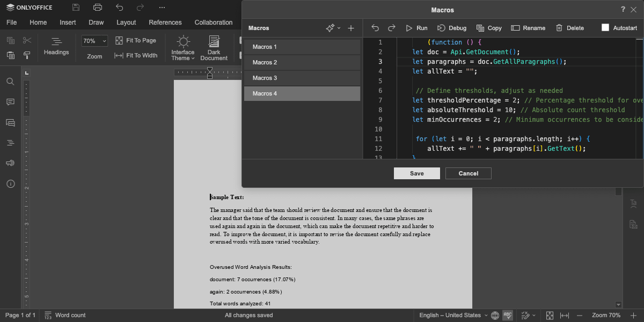Print the document via the printer icon
The image size is (644, 322).
pos(97,8)
